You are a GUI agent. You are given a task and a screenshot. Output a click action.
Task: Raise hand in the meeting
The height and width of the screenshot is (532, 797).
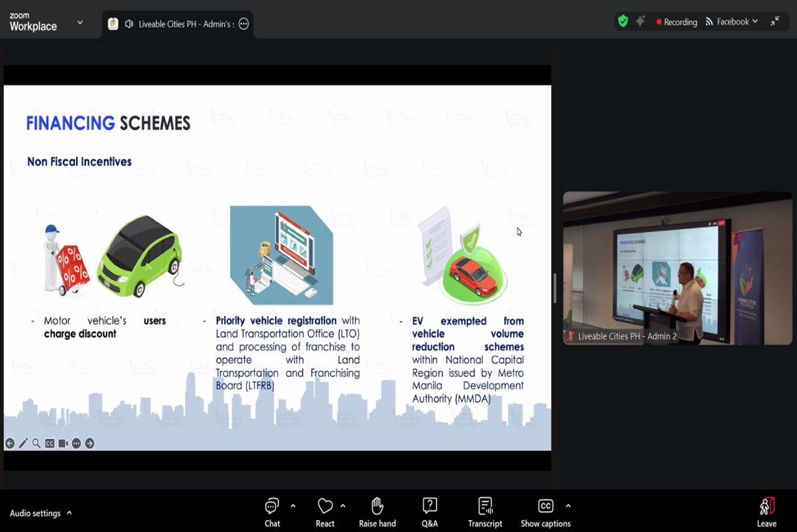coord(377,512)
